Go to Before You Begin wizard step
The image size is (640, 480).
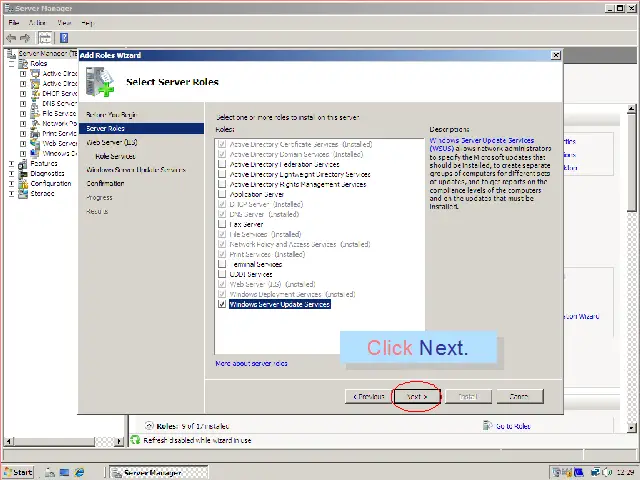pos(111,115)
